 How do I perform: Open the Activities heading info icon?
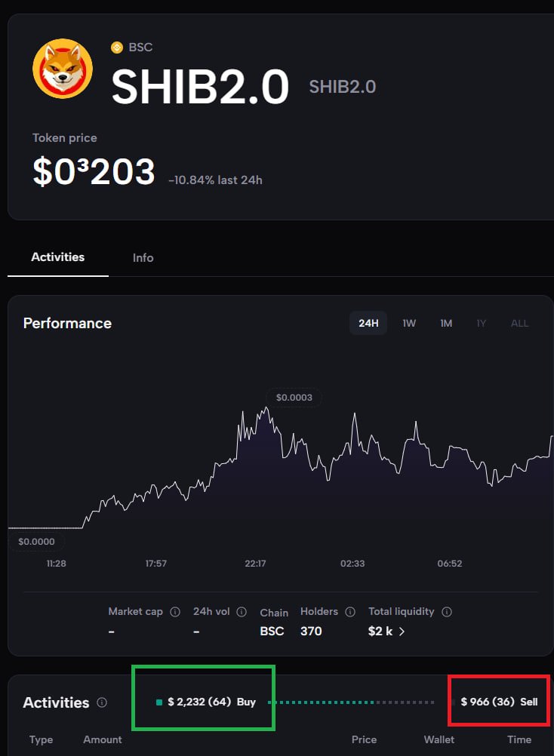[102, 702]
